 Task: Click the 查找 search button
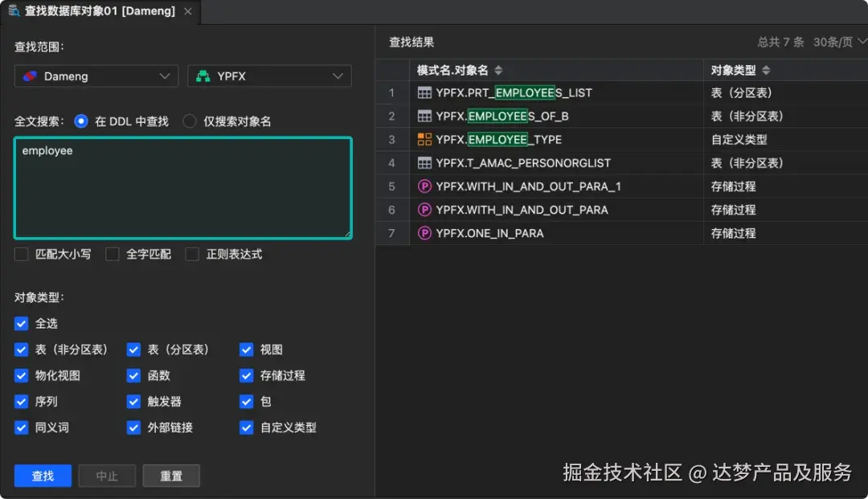(43, 476)
